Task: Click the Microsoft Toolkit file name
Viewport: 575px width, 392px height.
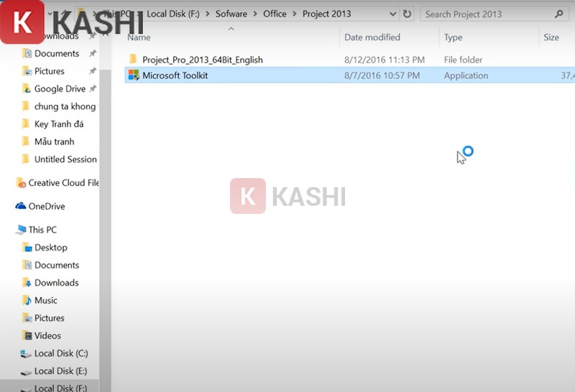Action: [175, 75]
